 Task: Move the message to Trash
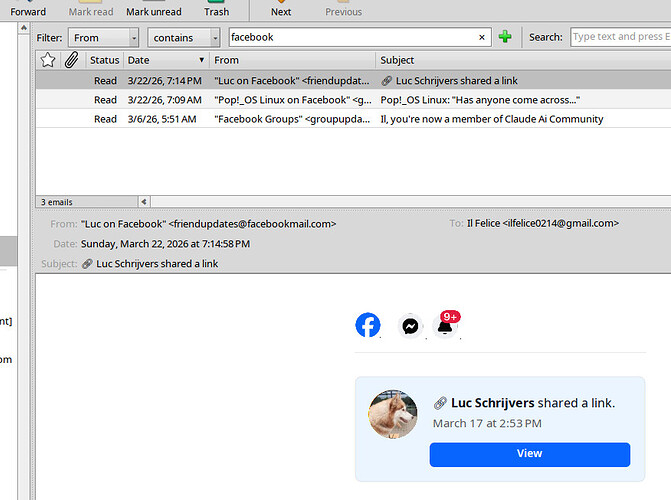pyautogui.click(x=216, y=9)
